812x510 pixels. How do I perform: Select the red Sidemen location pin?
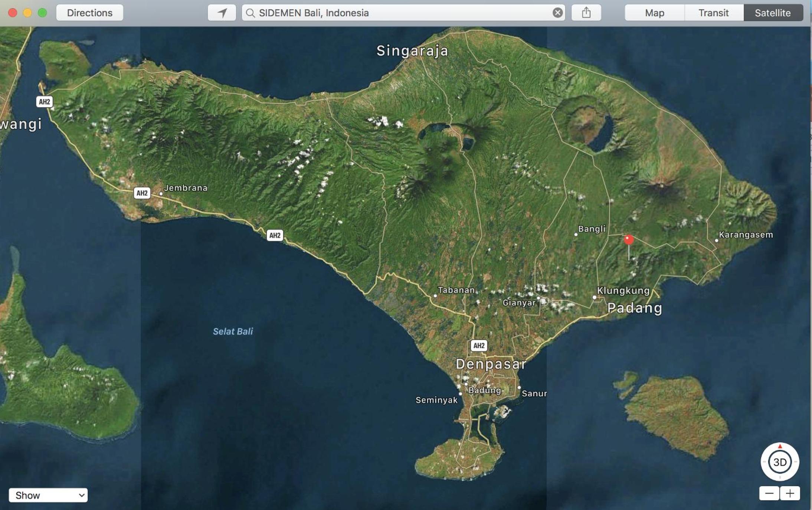[x=629, y=240]
